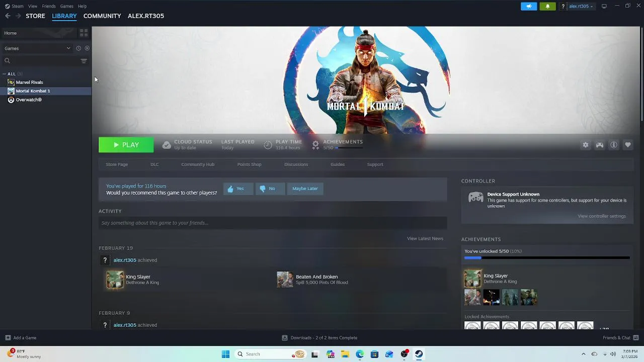Open the View menu

tap(33, 6)
